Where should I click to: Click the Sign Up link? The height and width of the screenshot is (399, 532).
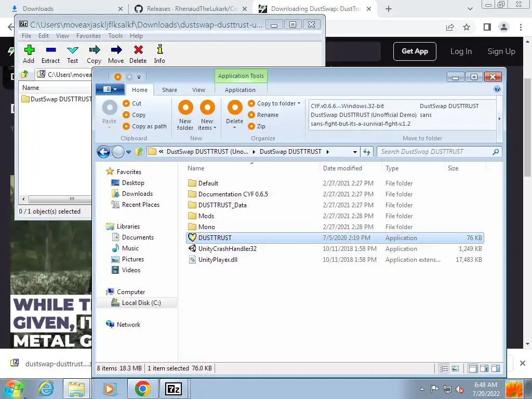click(501, 51)
